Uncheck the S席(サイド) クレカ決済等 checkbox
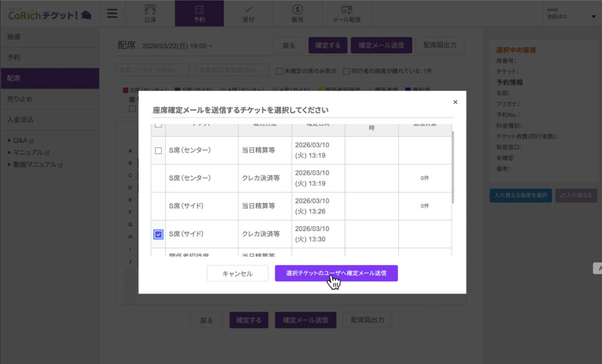Screen dimensions: 602x364 [158, 234]
